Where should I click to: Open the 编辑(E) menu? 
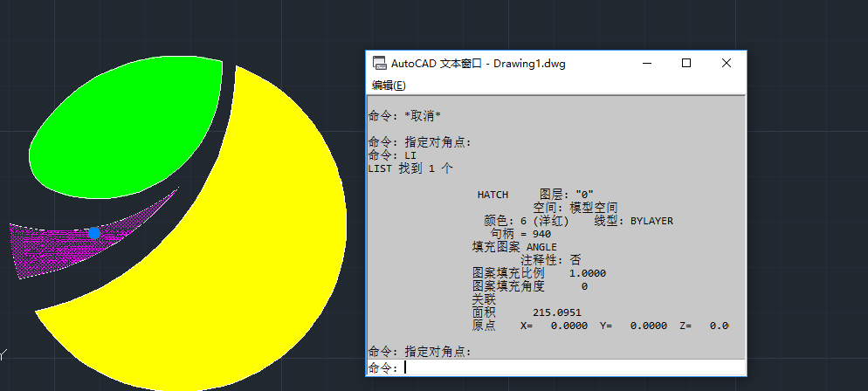[x=389, y=86]
